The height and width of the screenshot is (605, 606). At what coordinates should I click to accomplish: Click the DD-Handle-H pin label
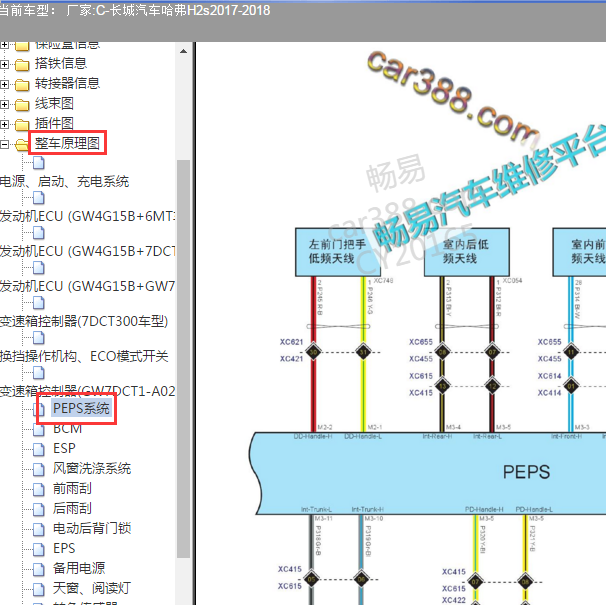[x=313, y=436]
